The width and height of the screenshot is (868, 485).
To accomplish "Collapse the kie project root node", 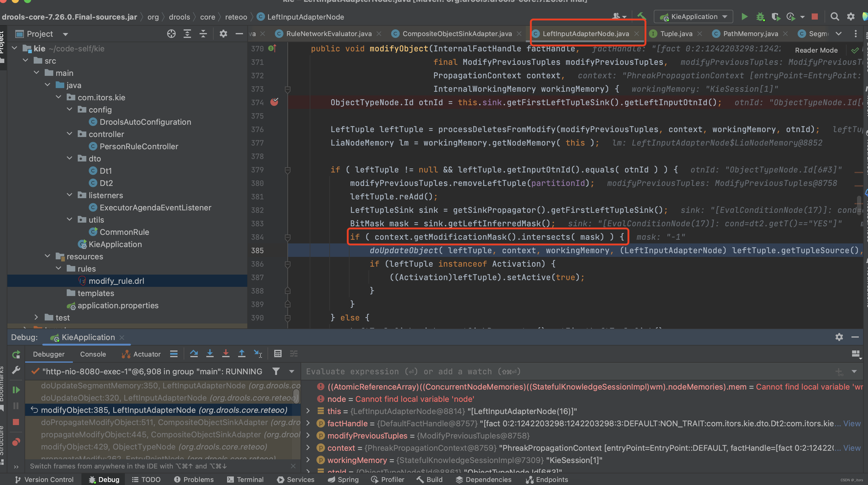I will [x=14, y=48].
